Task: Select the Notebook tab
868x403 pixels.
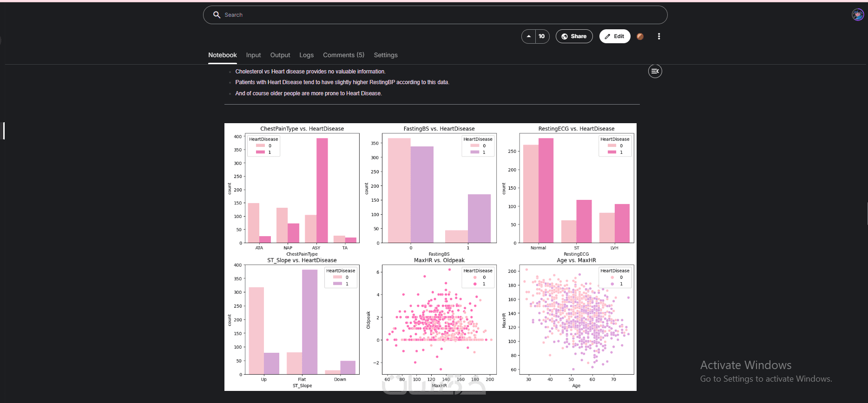Action: [223, 55]
